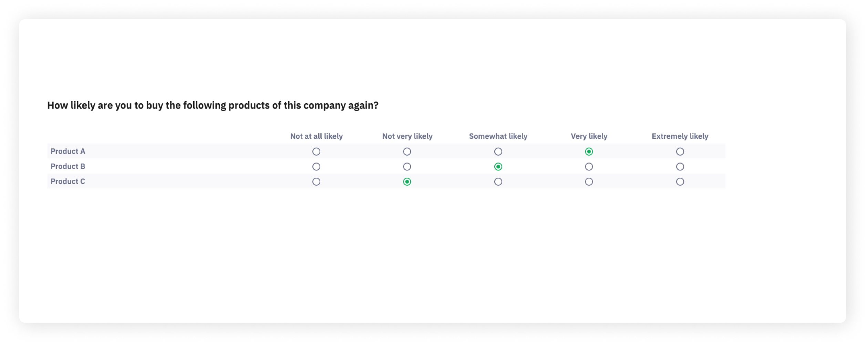The height and width of the screenshot is (345, 868).
Task: Click the 'Extremely likely' column header
Action: tap(680, 136)
